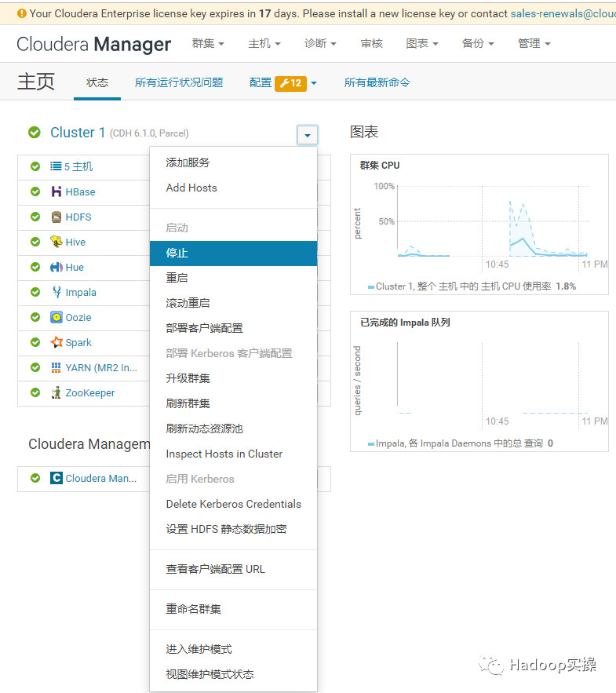Select Delete Kerberos Credentials entry
The height and width of the screenshot is (693, 616).
coord(233,504)
